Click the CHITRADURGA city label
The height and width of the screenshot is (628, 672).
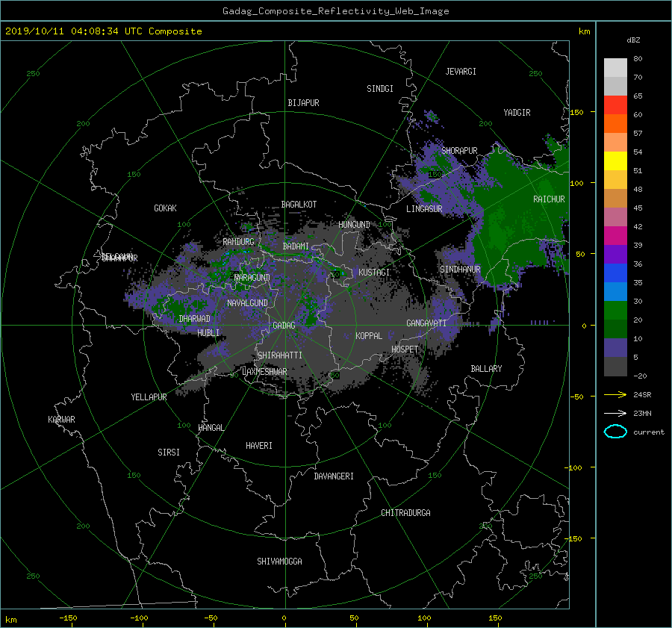click(x=405, y=513)
